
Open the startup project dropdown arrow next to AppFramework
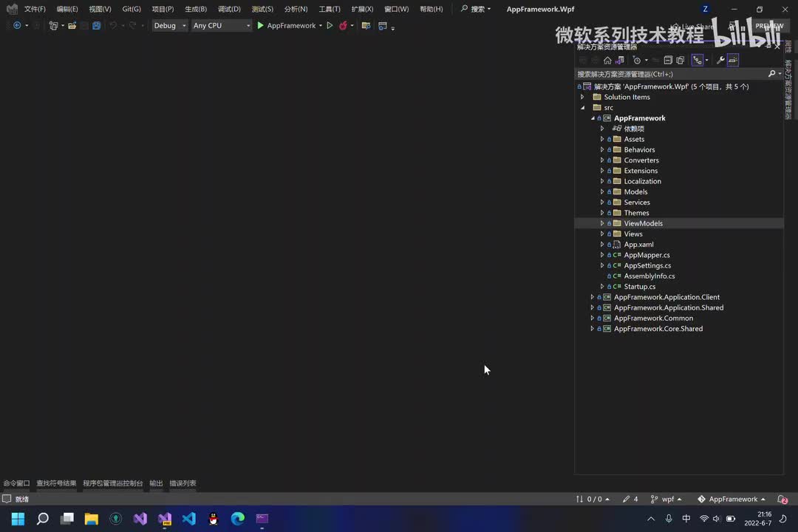321,25
